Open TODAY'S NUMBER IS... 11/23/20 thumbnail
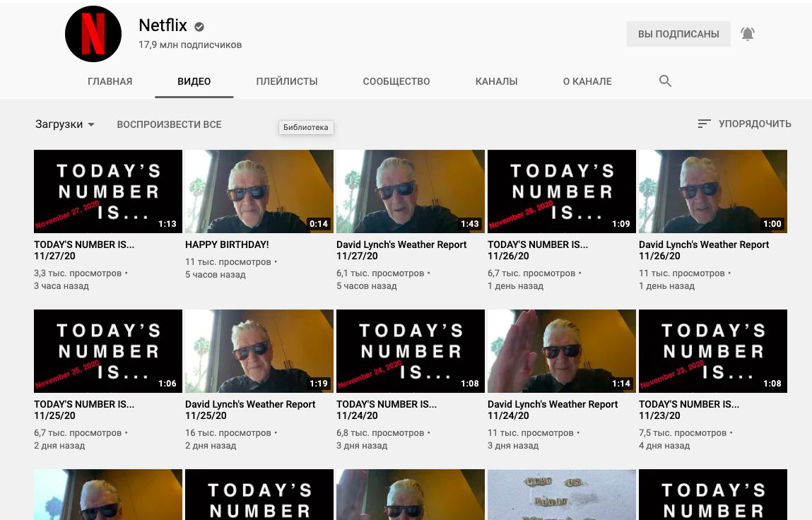 (713, 351)
